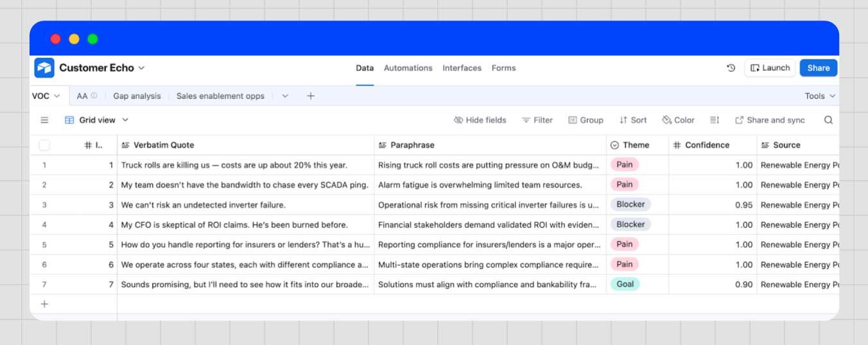Screen dimensions: 868x345
Task: Open the Sort option
Action: click(x=633, y=120)
